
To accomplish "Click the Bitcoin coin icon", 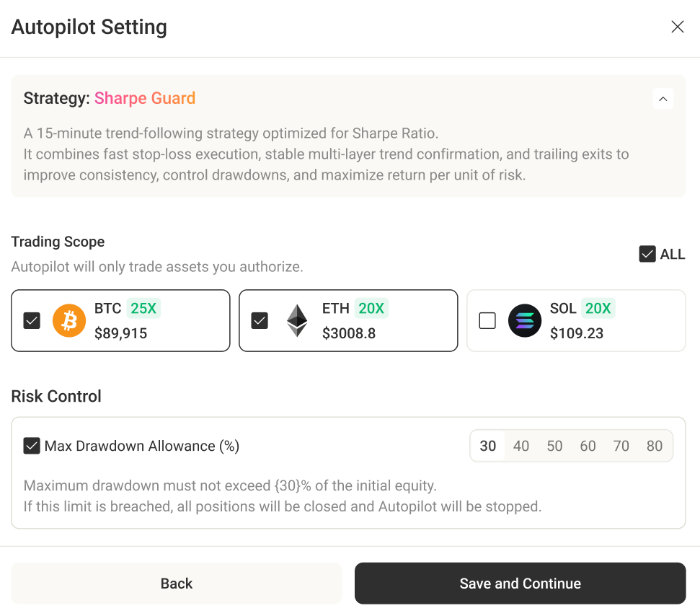I will tap(69, 320).
